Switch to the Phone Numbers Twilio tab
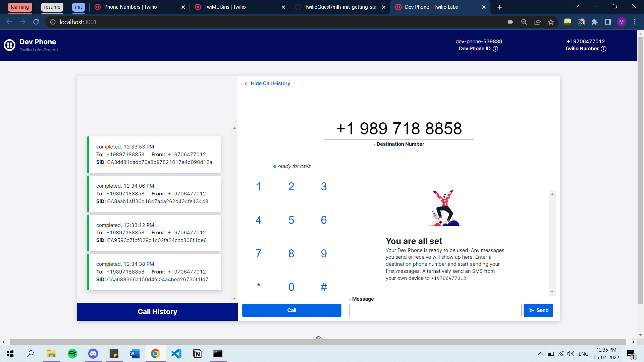Image resolution: width=644 pixels, height=362 pixels. pos(130,7)
